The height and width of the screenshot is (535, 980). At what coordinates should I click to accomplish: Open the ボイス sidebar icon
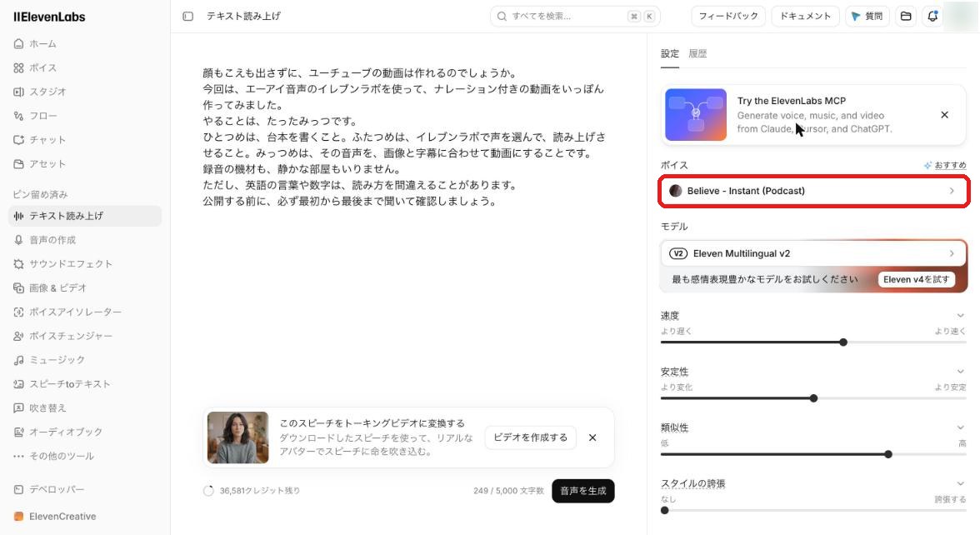[18, 67]
